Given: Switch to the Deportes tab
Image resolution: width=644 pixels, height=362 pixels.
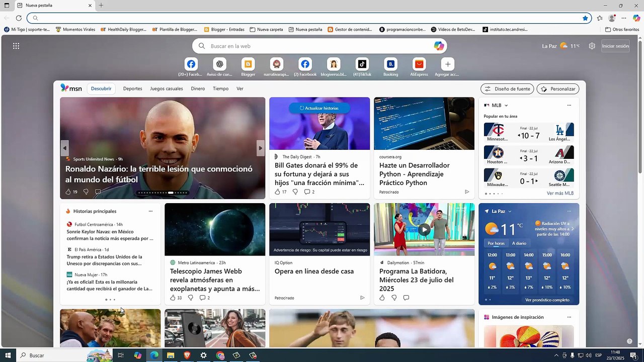Looking at the screenshot, I should click(x=133, y=88).
